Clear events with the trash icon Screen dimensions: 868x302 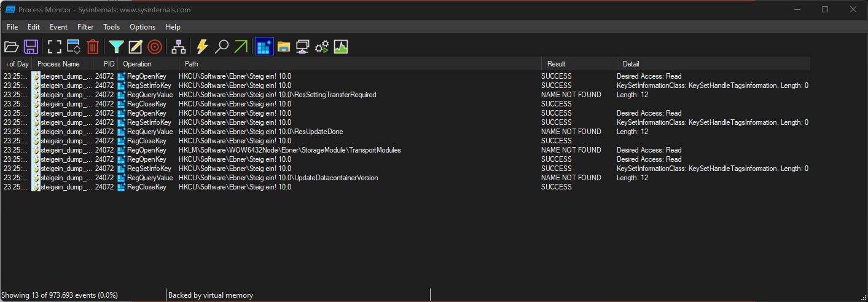[93, 47]
